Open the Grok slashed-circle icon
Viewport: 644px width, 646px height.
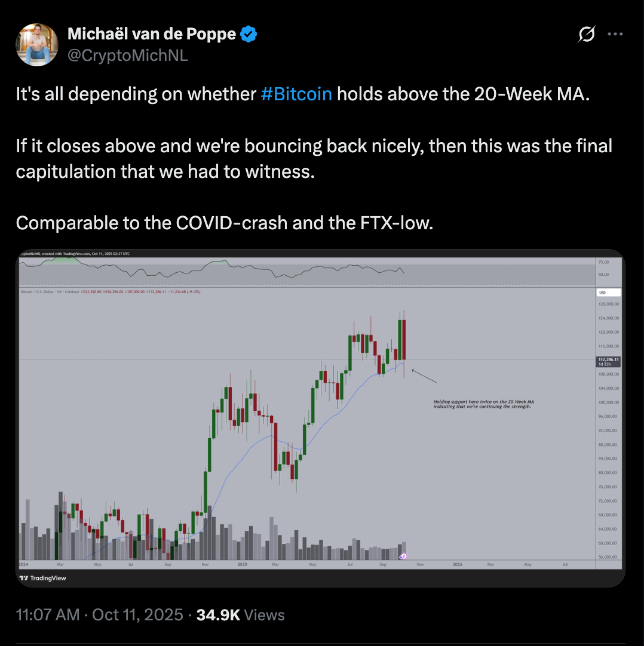[586, 35]
